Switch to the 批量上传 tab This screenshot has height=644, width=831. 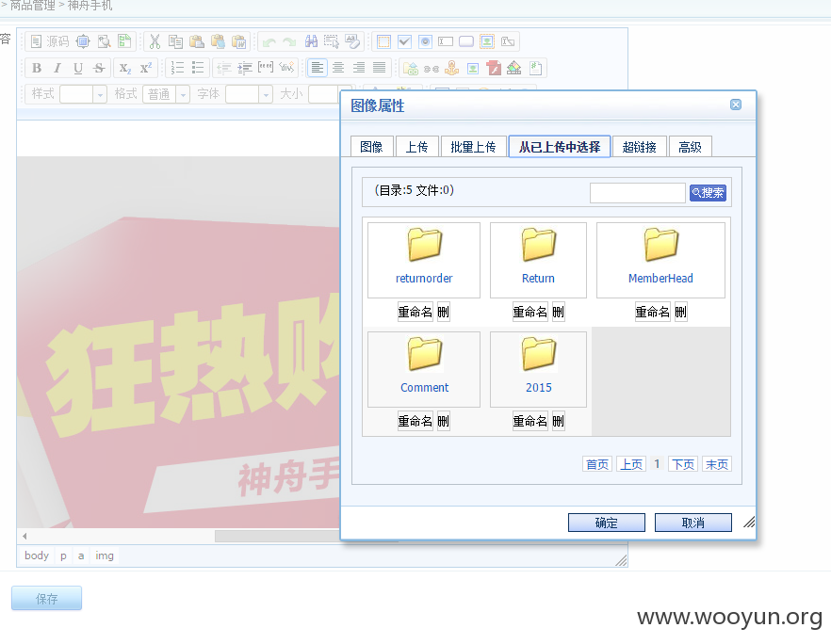click(x=473, y=147)
